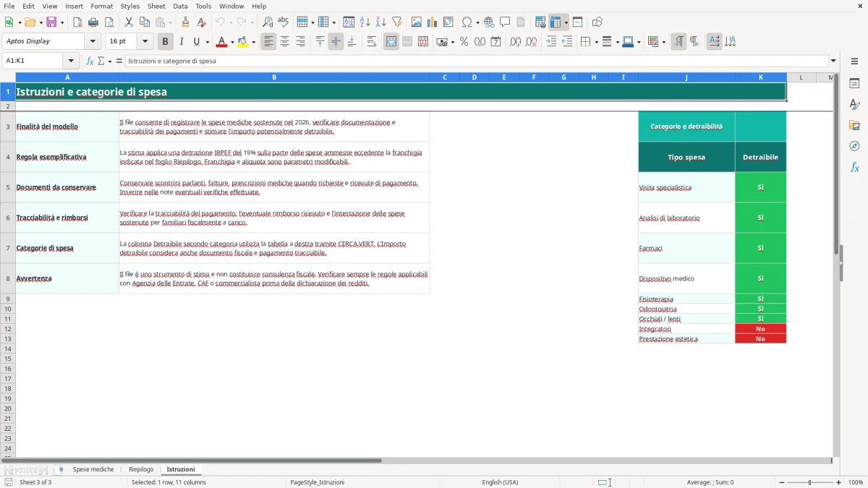Open the font name dropdown

(x=93, y=42)
